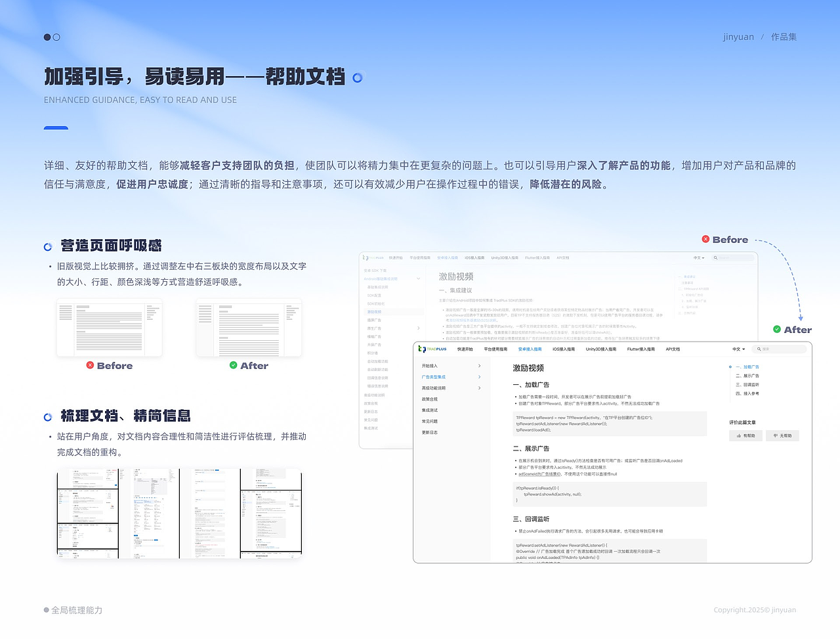Open 横幅广告 in Before sidebar
The height and width of the screenshot is (639, 840).
coord(374,337)
